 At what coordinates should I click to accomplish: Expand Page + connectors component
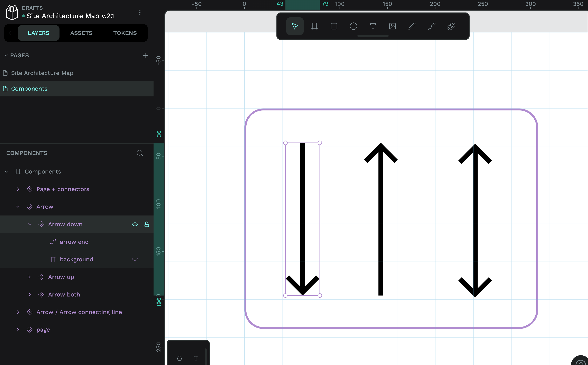(18, 189)
